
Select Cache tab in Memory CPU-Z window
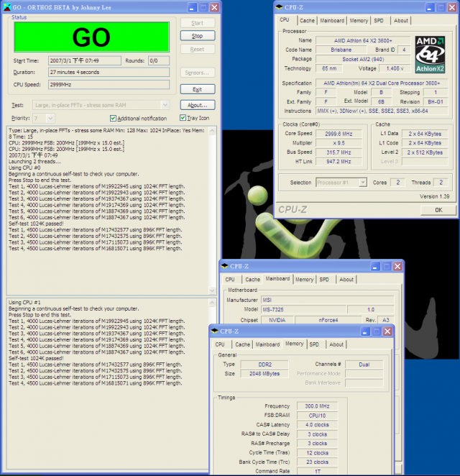coord(243,344)
